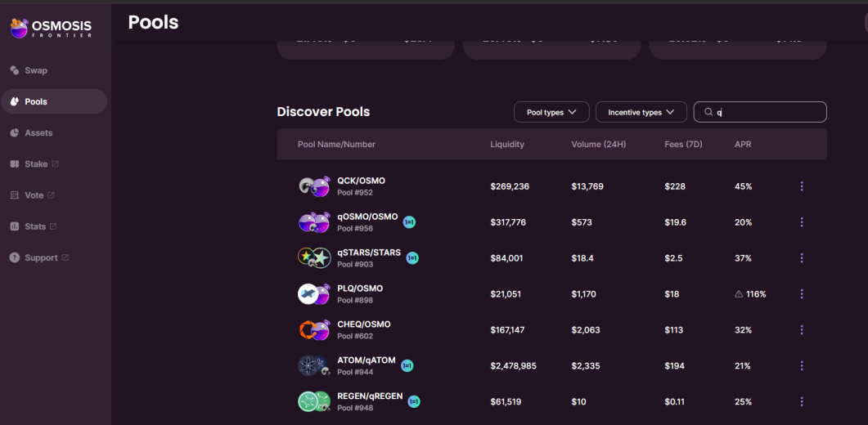Click the QCK/OSMO token pair icon
The width and height of the screenshot is (868, 425).
[314, 186]
